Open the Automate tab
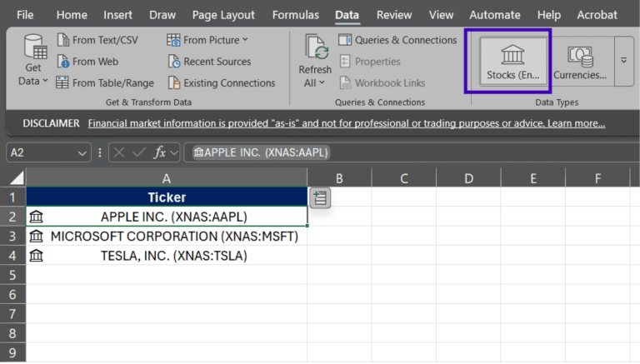The image size is (640, 364). point(495,15)
